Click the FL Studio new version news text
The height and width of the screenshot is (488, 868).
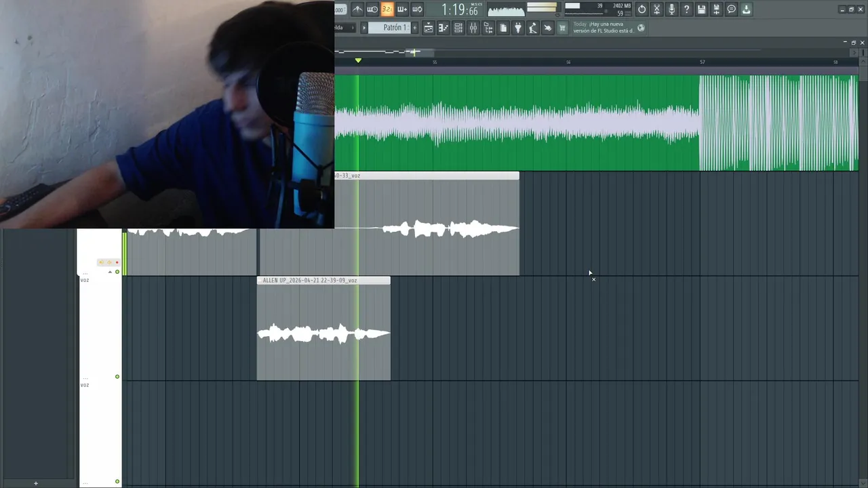pos(604,27)
